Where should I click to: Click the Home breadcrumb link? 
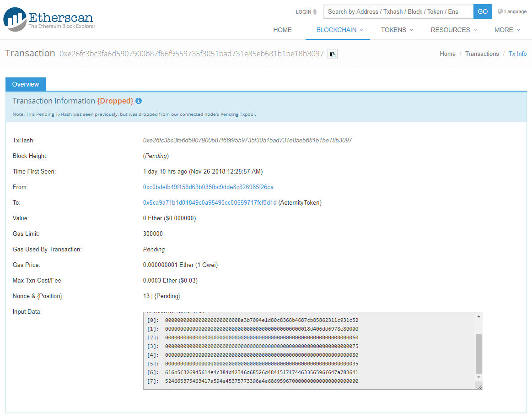[447, 54]
